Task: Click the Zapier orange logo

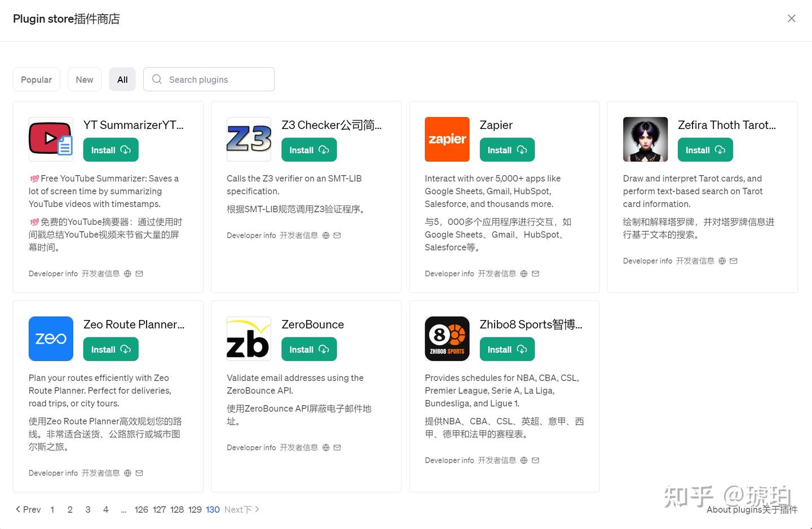Action: tap(447, 139)
